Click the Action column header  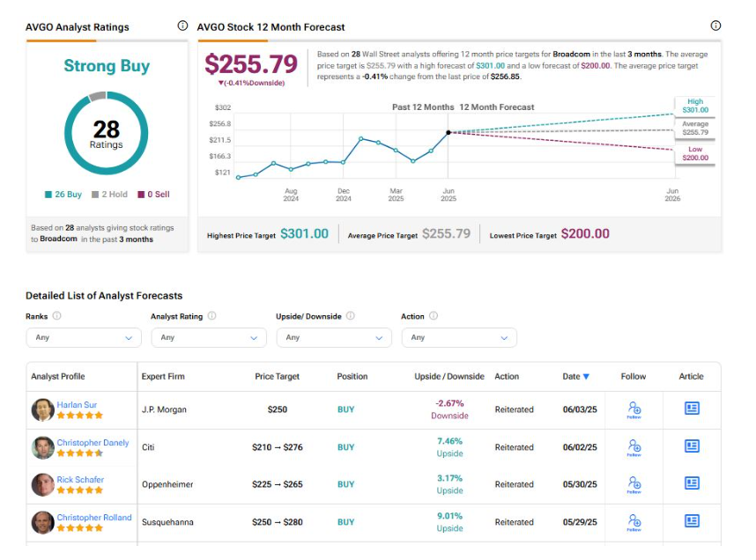[507, 376]
